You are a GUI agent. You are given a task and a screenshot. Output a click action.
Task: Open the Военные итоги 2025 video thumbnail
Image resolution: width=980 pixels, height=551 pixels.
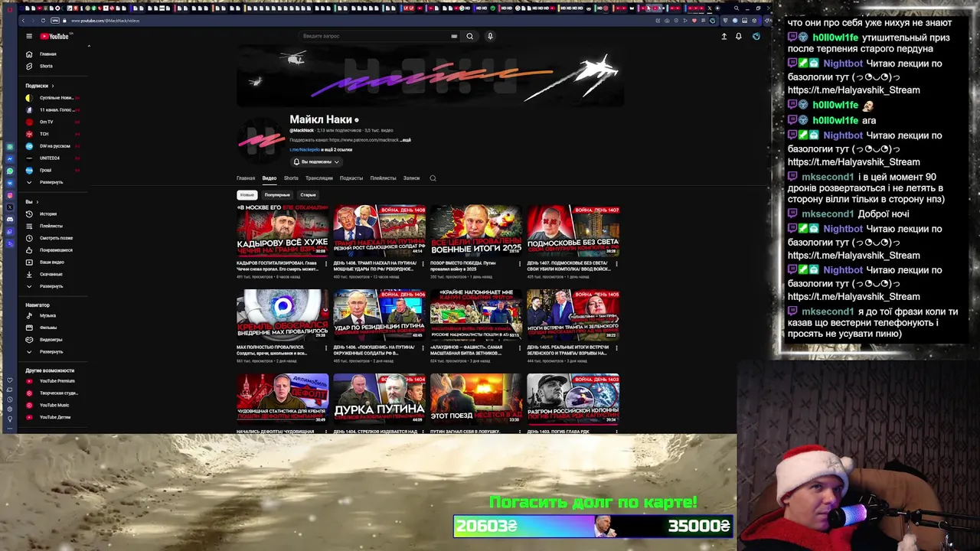[476, 230]
